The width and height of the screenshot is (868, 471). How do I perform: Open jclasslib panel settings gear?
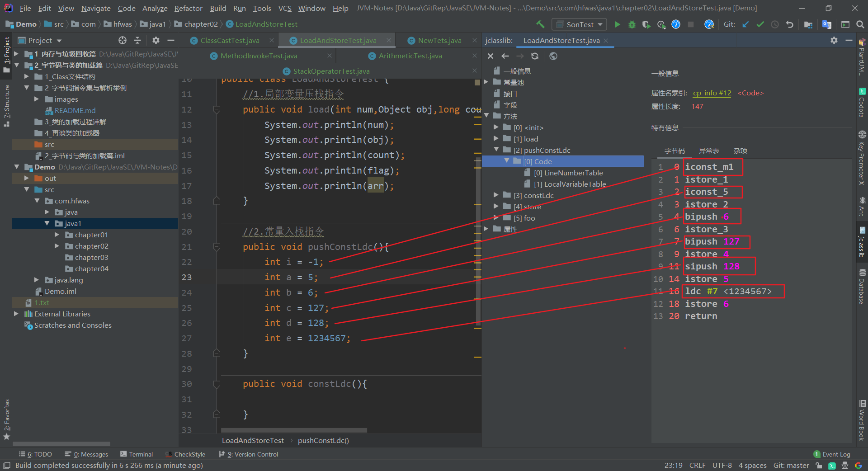tap(834, 40)
